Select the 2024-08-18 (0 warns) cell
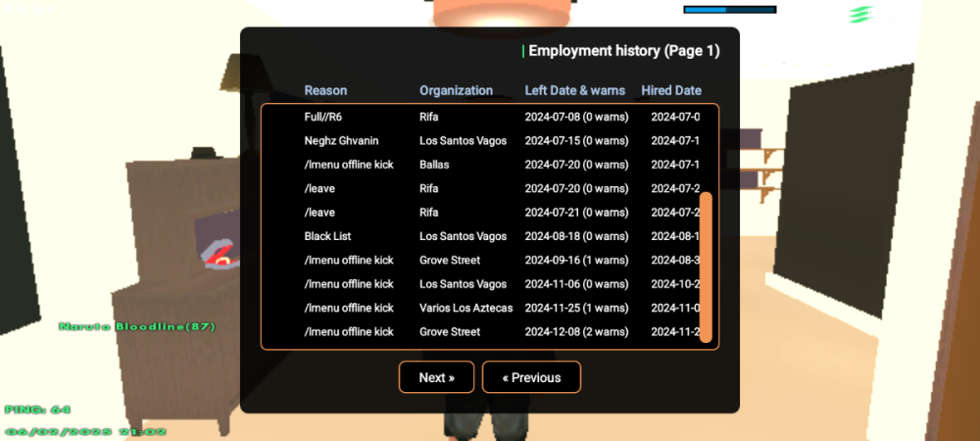The height and width of the screenshot is (441, 980). tap(576, 236)
